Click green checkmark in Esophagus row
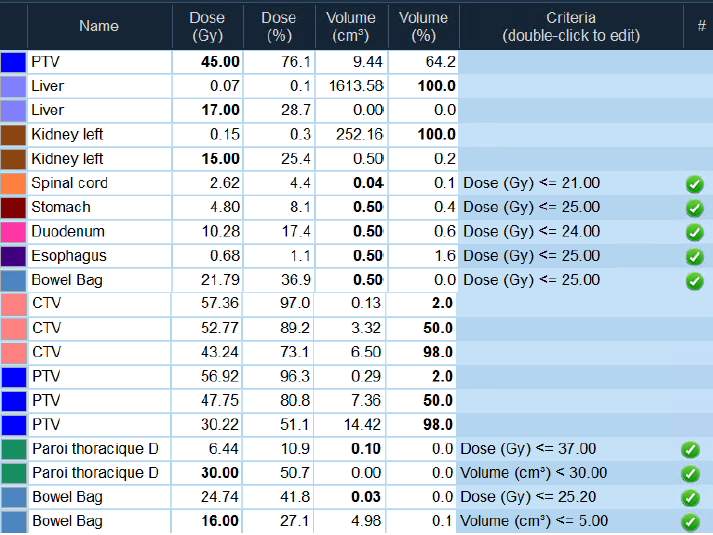 click(x=694, y=257)
